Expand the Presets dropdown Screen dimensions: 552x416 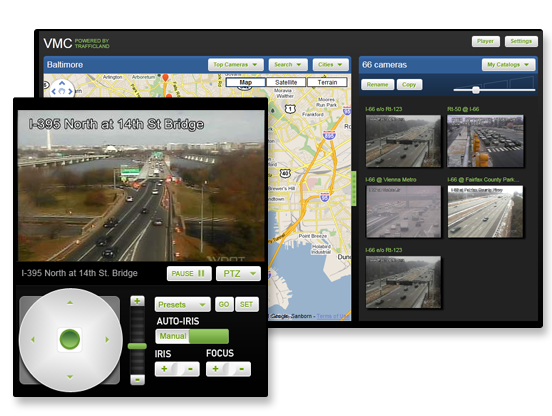point(182,304)
